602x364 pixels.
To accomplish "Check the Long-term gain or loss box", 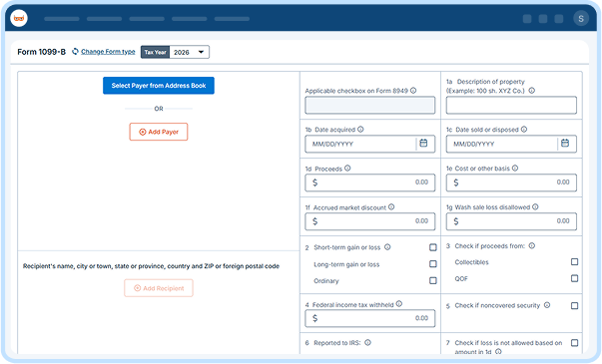I will point(433,264).
